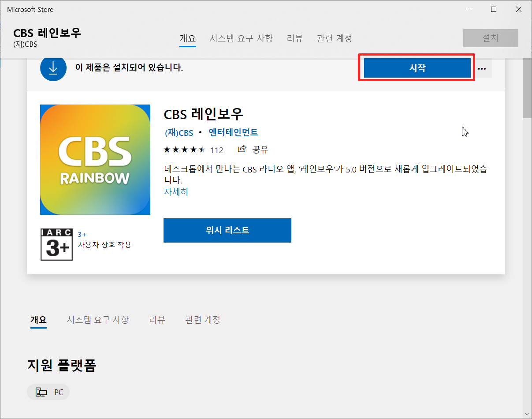This screenshot has width=532, height=419.
Task: Click the CBS 레인보우 title in card
Action: pyautogui.click(x=203, y=114)
